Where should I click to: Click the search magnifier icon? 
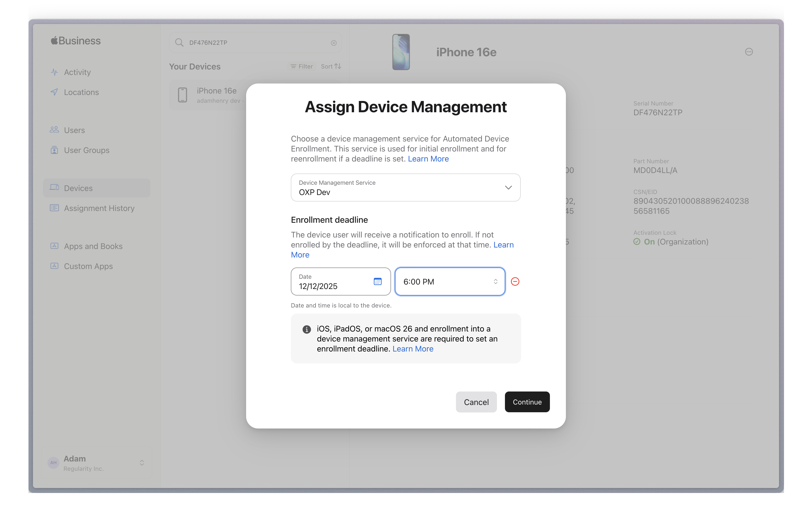[179, 43]
